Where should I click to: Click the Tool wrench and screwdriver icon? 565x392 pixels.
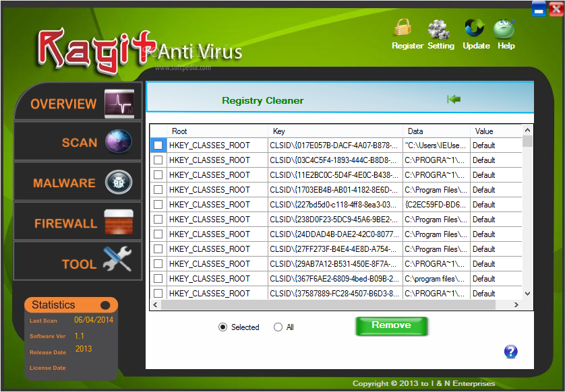pyautogui.click(x=117, y=259)
